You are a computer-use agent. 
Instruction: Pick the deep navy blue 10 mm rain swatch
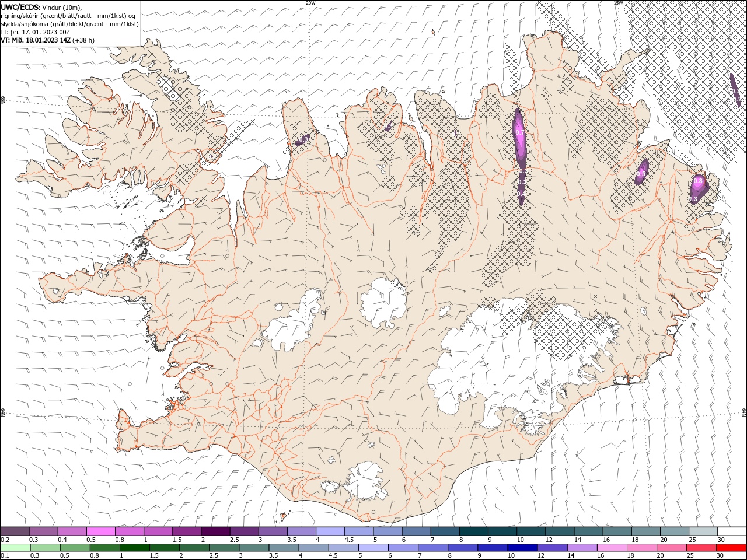click(x=522, y=548)
